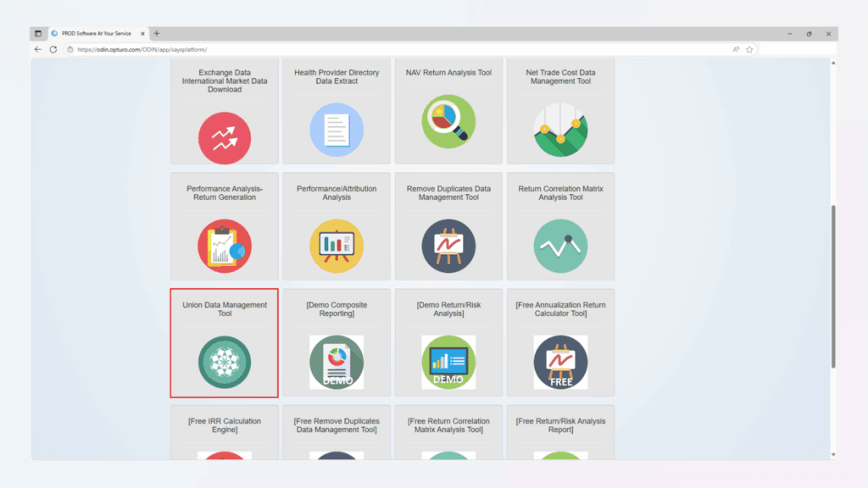Open the Return Correlation Matrix line icon
868x488 pixels.
point(560,247)
